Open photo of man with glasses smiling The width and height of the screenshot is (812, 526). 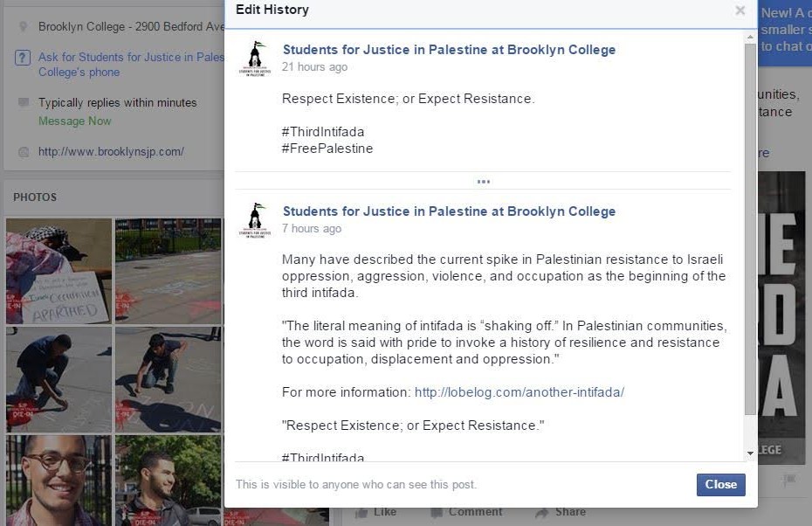pos(59,481)
